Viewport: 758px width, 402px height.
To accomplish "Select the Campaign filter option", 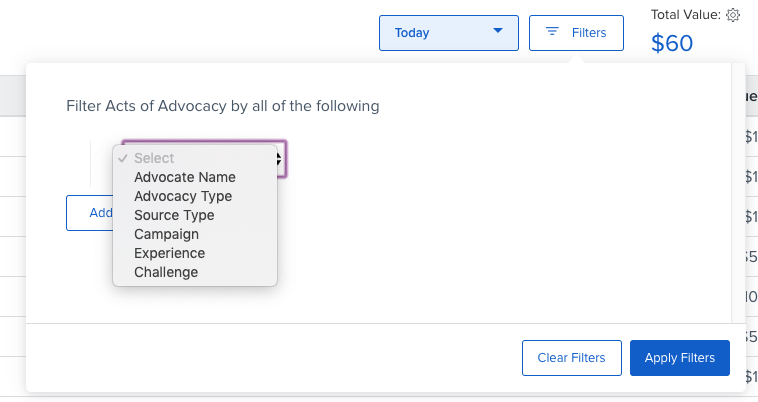I will [x=166, y=234].
